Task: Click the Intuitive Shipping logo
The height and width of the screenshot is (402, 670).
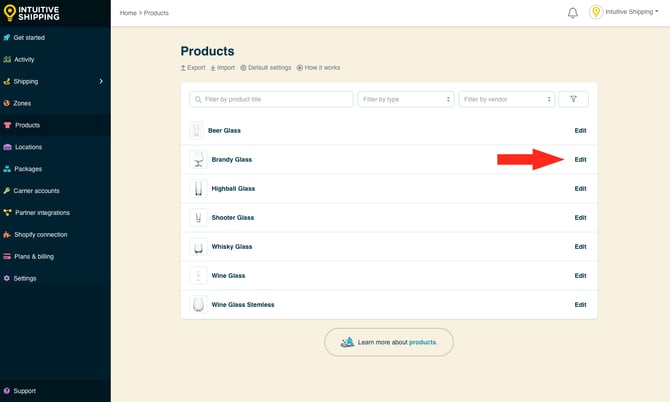Action: coord(32,13)
